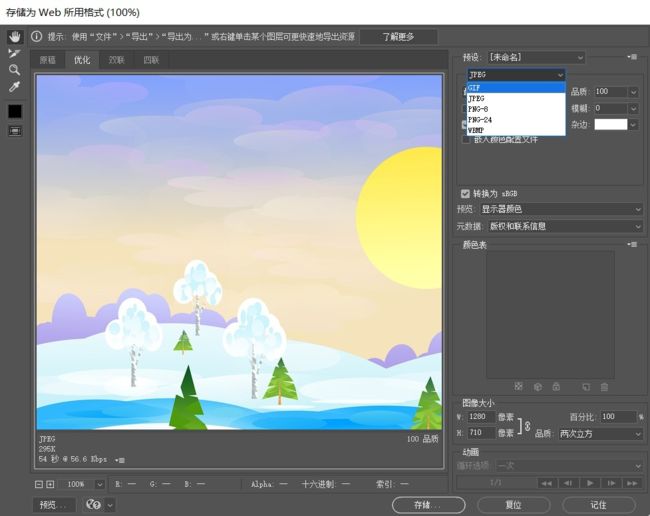Screen dimensions: 650x516
Task: Click the black eyedropper color swatch
Action: point(15,111)
